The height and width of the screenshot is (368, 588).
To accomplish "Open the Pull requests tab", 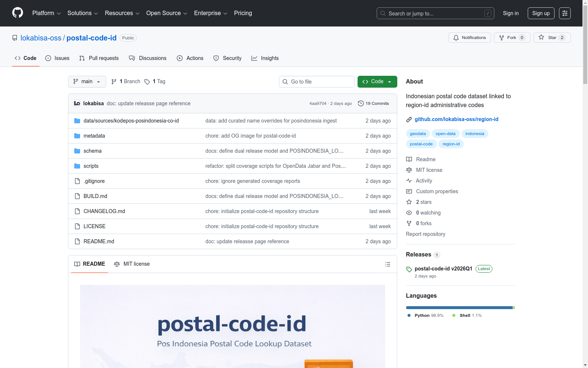I will click(x=99, y=58).
